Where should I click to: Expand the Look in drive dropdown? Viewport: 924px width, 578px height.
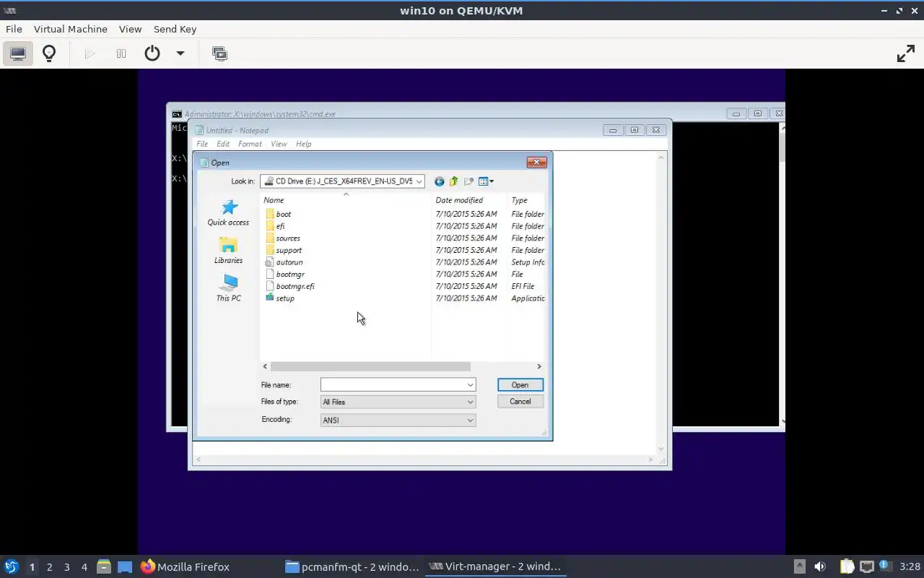pos(419,181)
